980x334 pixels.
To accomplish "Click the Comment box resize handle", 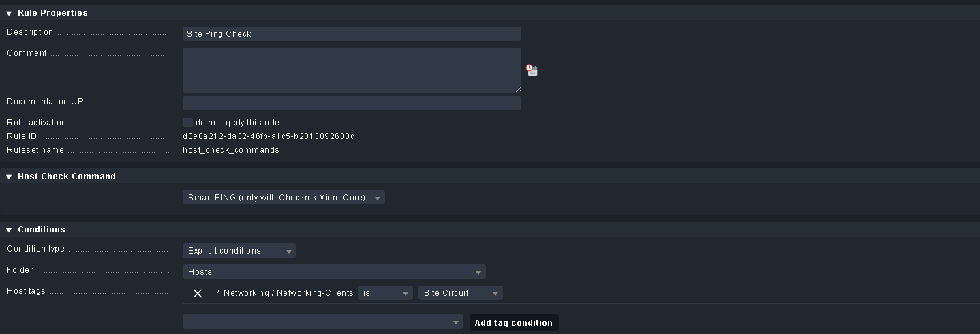I will [518, 89].
